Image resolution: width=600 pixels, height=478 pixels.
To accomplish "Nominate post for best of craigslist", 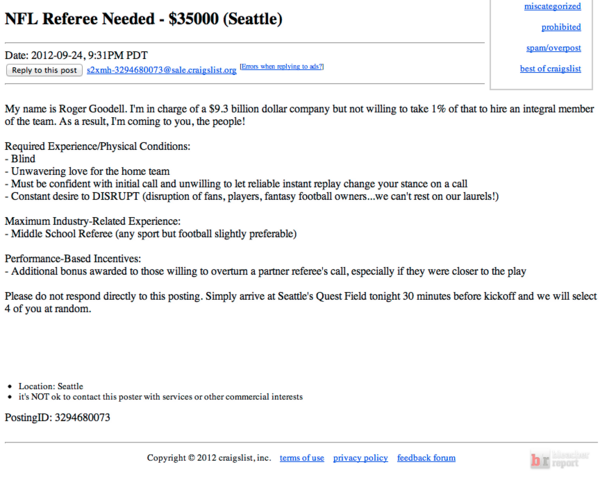I will 550,69.
